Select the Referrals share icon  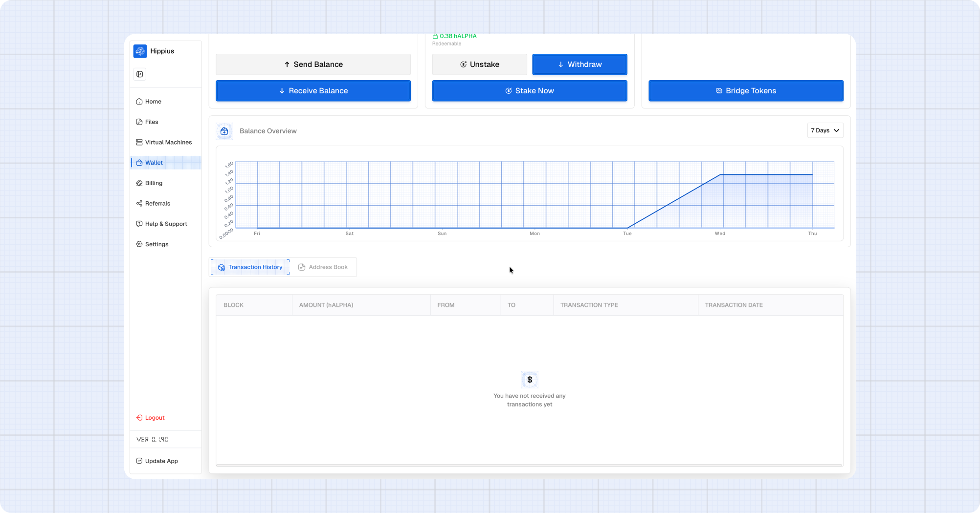tap(139, 203)
